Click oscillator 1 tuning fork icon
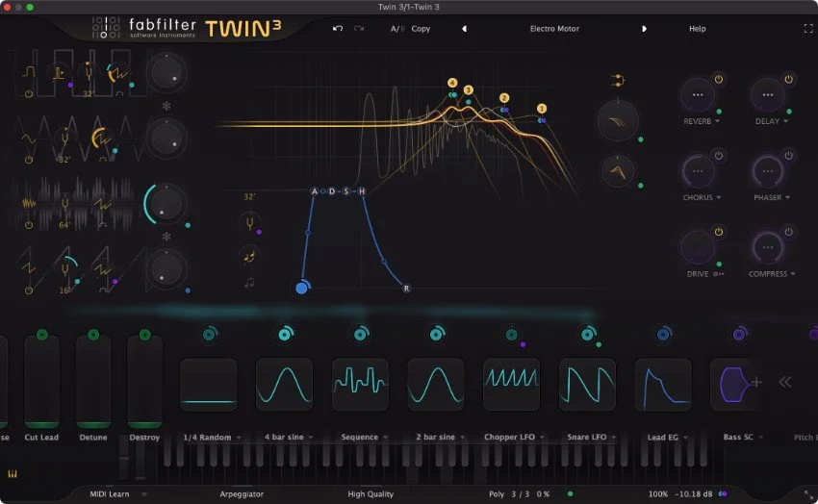 coord(89,72)
